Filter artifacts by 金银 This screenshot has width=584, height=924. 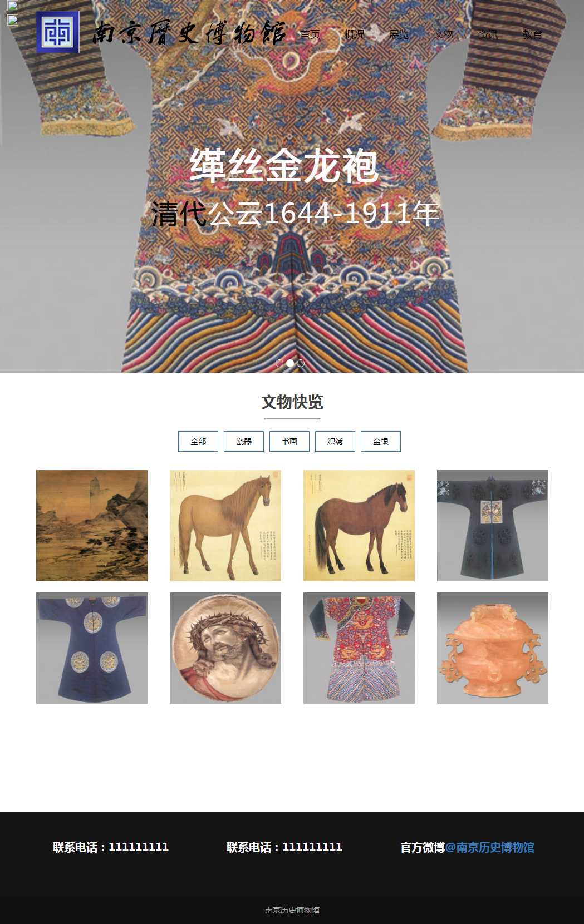[381, 441]
